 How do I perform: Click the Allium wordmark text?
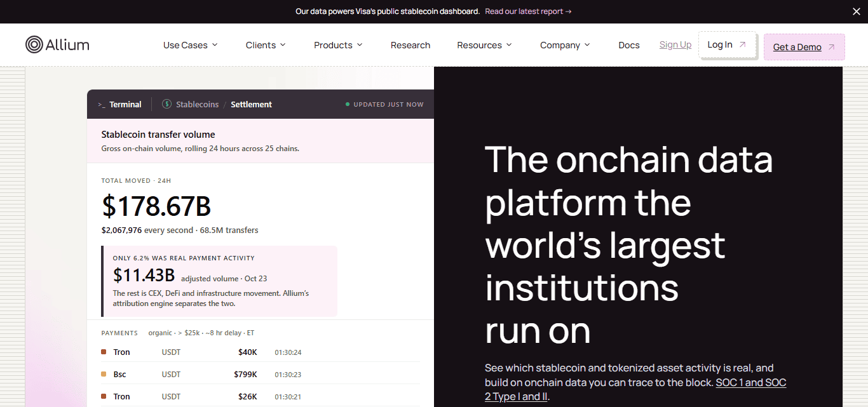click(x=67, y=44)
